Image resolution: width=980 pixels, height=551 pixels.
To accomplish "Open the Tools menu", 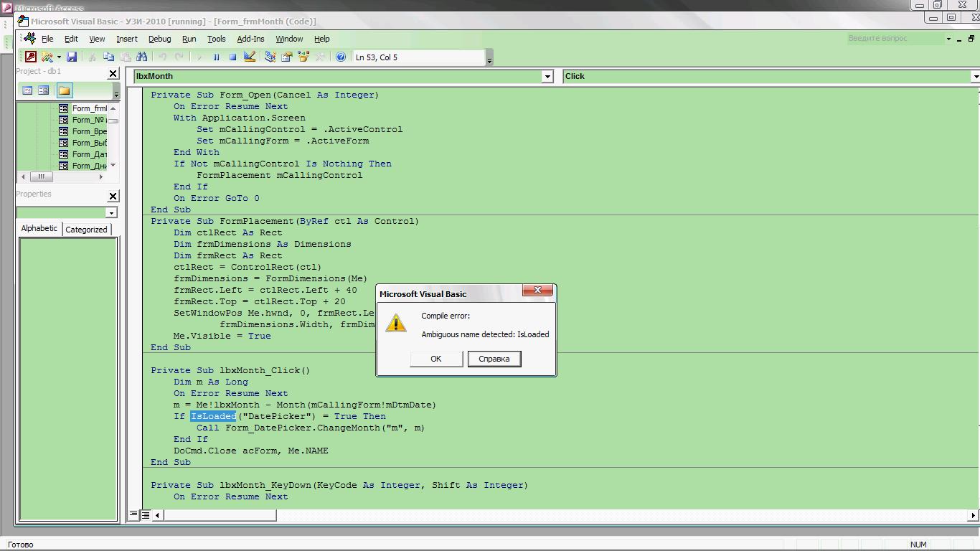I will point(217,39).
